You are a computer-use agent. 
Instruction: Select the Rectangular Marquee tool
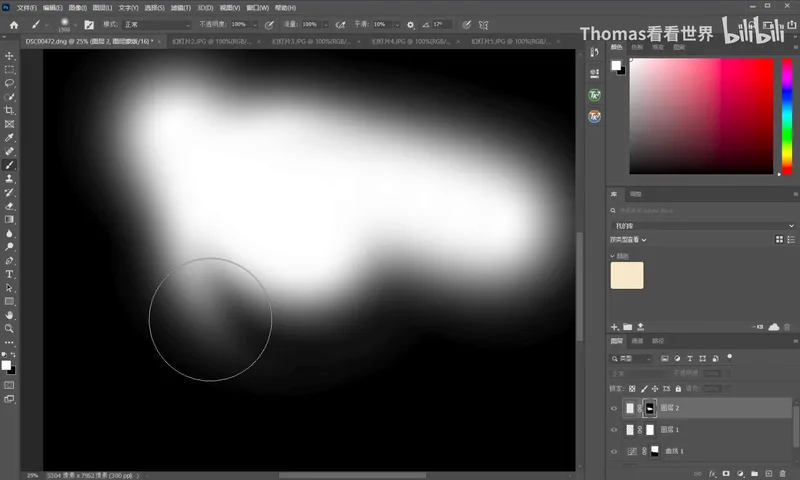(x=9, y=69)
